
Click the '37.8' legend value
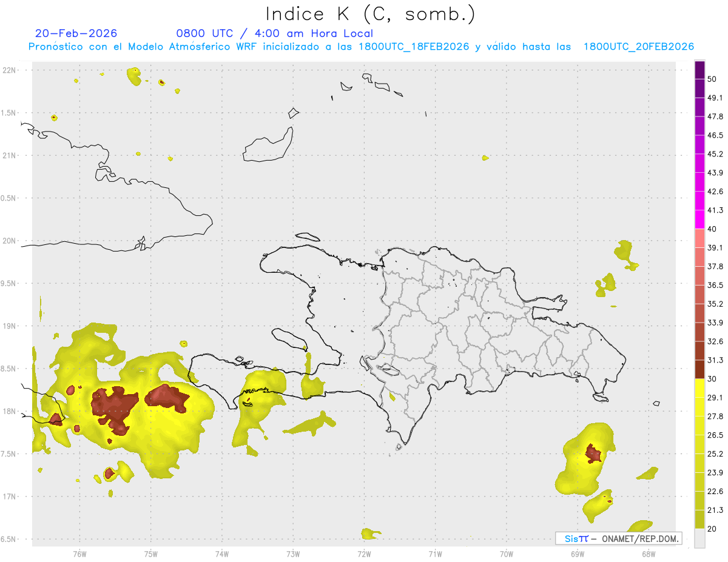coord(715,266)
